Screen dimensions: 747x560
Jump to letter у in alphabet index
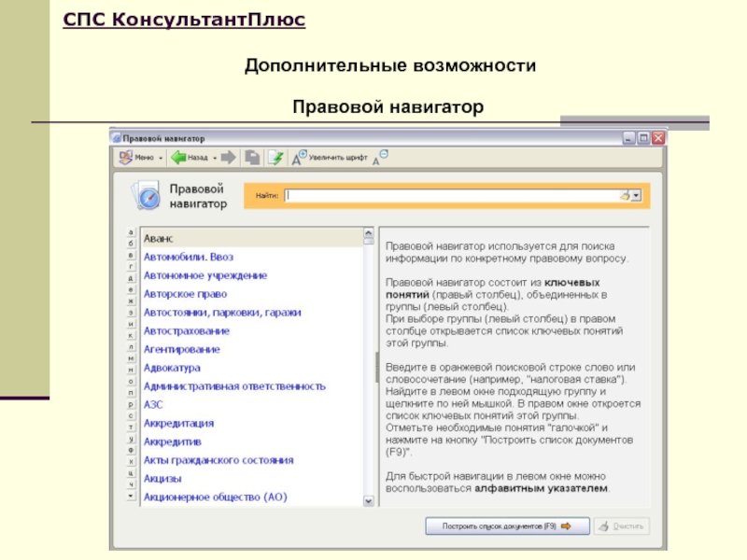coord(131,439)
